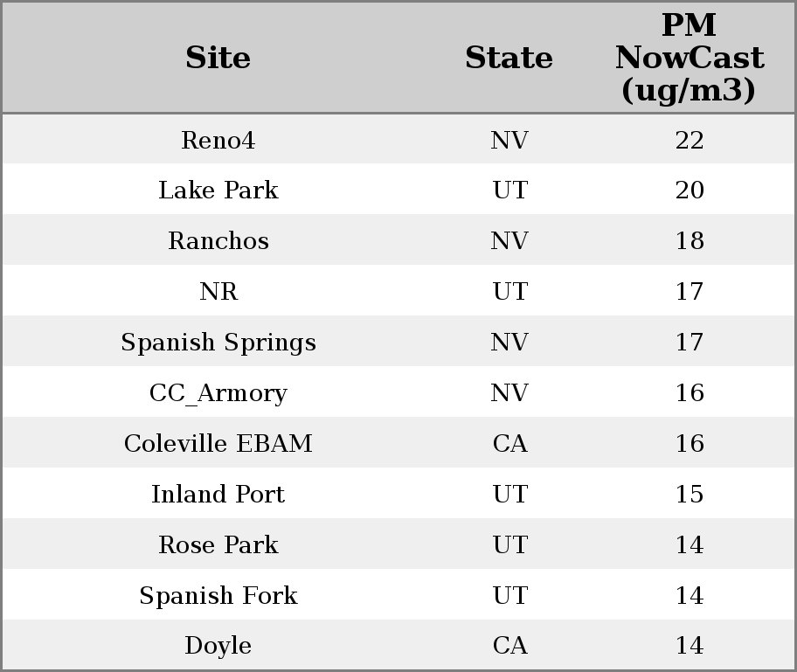The height and width of the screenshot is (672, 797).
Task: Select the Spanish Fork site cell
Action: pos(218,596)
